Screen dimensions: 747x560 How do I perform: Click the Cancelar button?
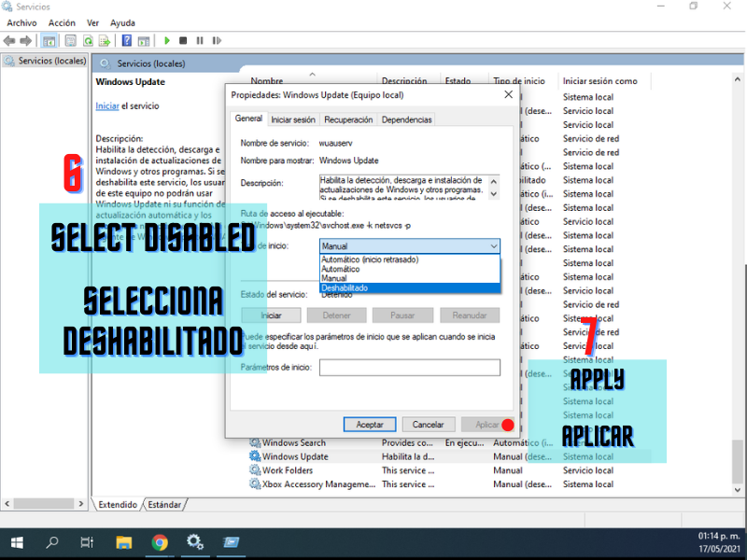pyautogui.click(x=428, y=425)
